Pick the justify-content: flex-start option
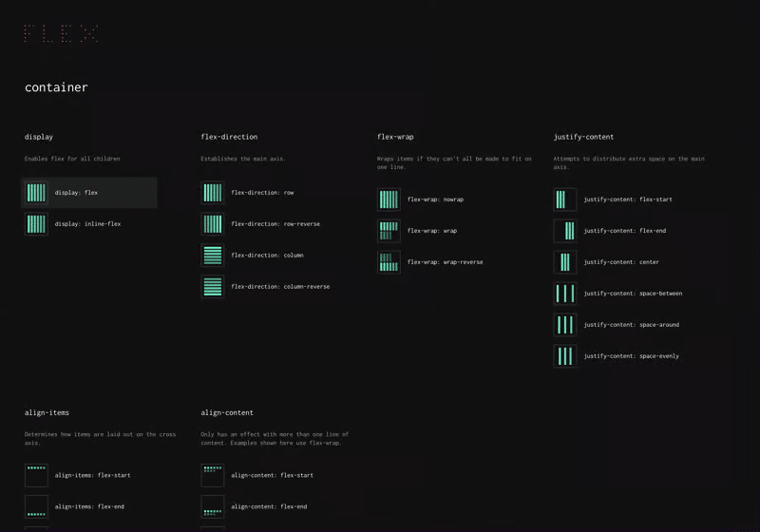This screenshot has height=532, width=760. point(628,199)
